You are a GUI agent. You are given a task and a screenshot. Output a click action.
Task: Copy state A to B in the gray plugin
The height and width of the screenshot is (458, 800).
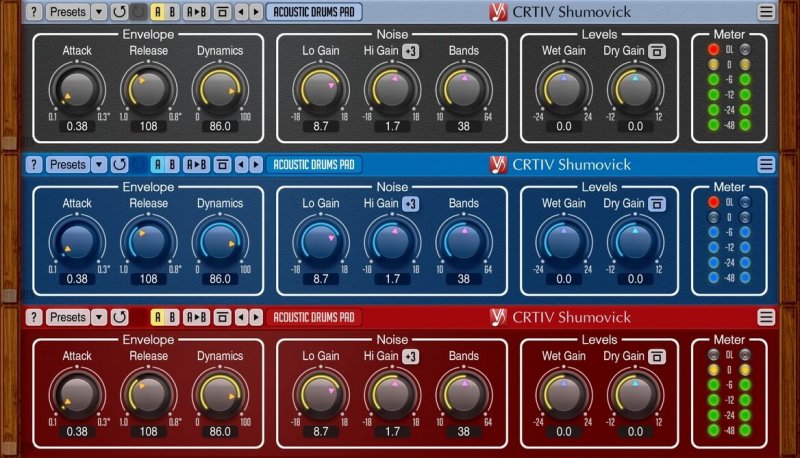click(x=197, y=12)
